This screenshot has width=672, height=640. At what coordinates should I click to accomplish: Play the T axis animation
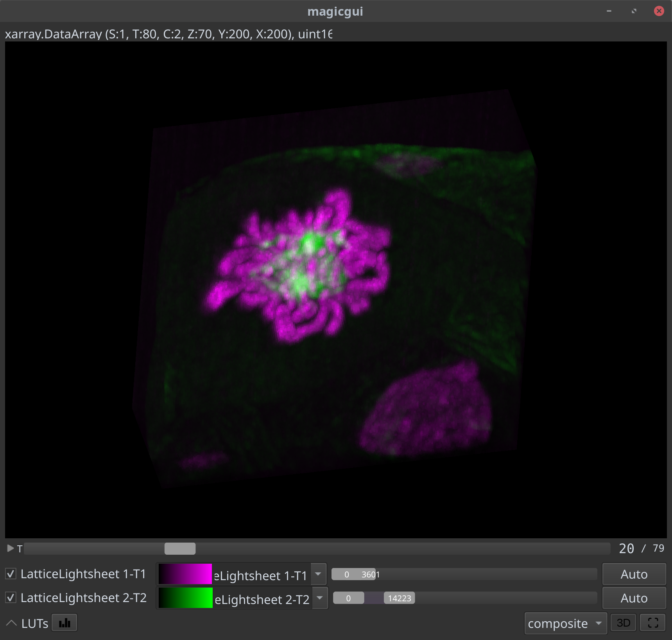[11, 548]
